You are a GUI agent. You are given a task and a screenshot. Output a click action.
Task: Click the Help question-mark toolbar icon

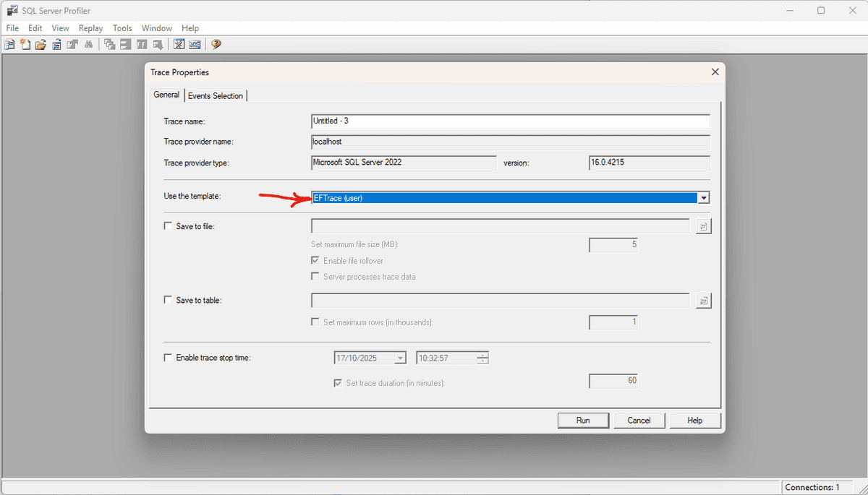216,44
